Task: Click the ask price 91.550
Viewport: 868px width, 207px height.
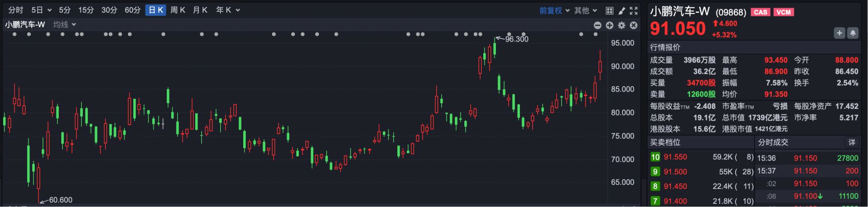Action: [675, 157]
